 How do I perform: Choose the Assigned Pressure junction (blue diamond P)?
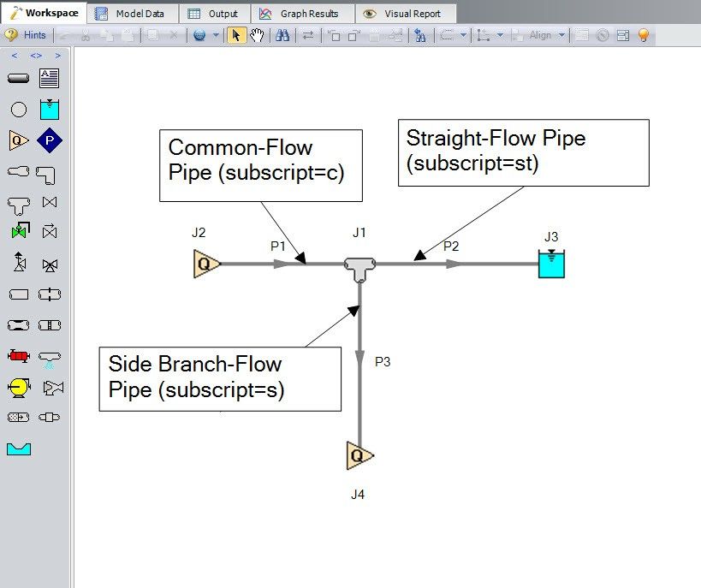tap(50, 140)
